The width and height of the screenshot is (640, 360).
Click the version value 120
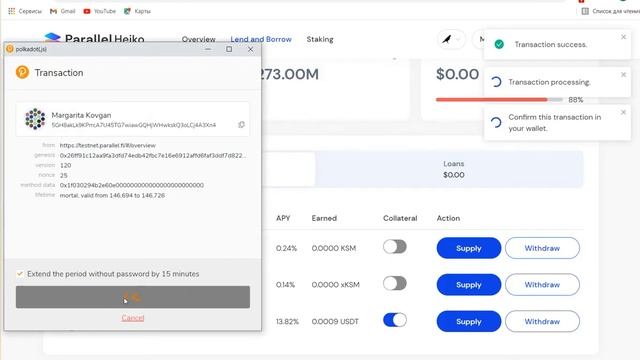(65, 165)
